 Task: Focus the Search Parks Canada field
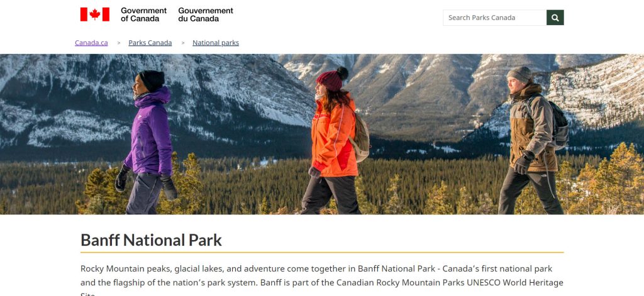tap(494, 18)
